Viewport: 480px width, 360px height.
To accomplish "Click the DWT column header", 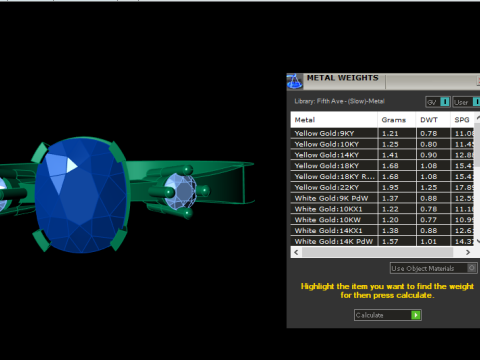I will coord(433,120).
